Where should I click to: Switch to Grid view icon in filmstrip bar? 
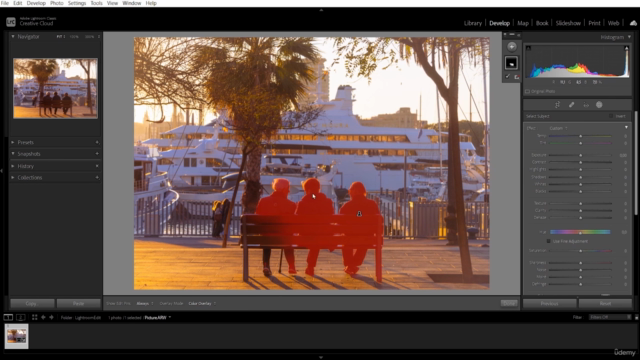pos(35,317)
